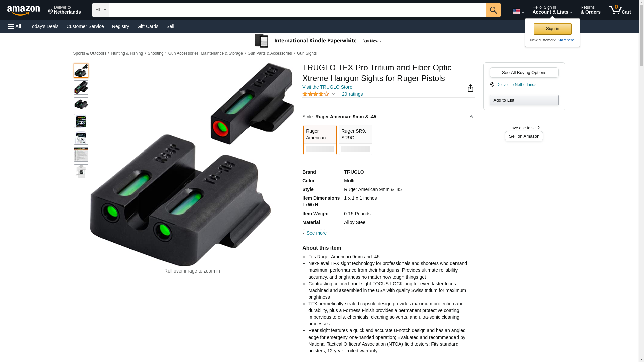Click the share icon near ratings
Image resolution: width=644 pixels, height=362 pixels.
pos(470,88)
